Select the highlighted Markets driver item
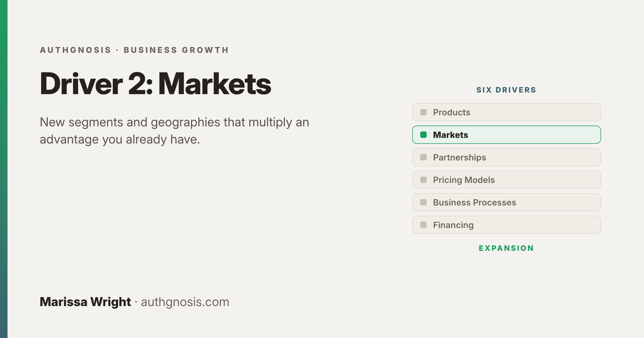The width and height of the screenshot is (644, 338). coord(507,135)
